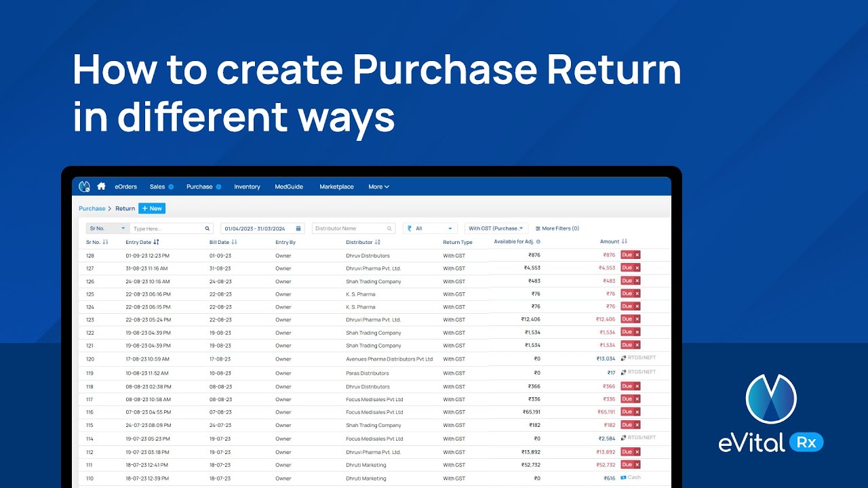The width and height of the screenshot is (868, 488).
Task: Click the Purchase breadcrumb link
Action: click(x=92, y=209)
